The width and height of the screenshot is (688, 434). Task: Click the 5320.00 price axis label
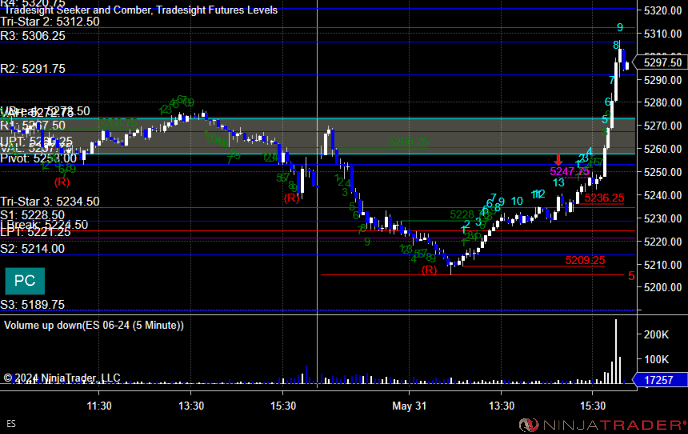click(663, 11)
